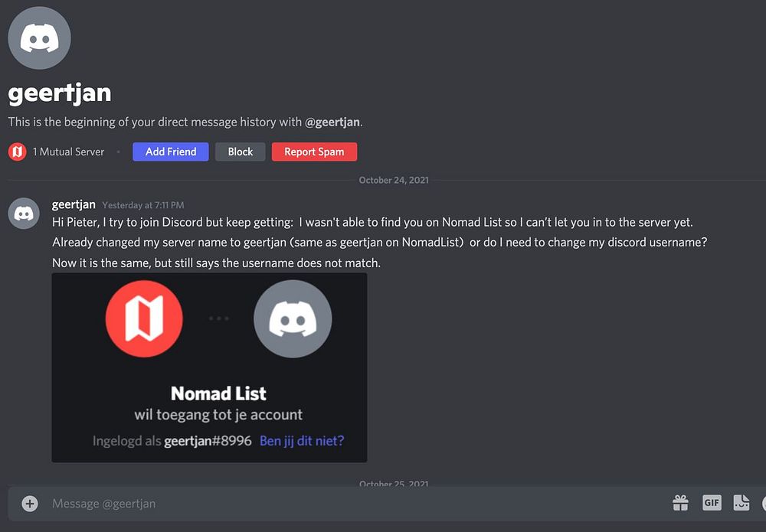Click the 'Ben jij dit niet?' link in the image
766x532 pixels.
click(302, 441)
